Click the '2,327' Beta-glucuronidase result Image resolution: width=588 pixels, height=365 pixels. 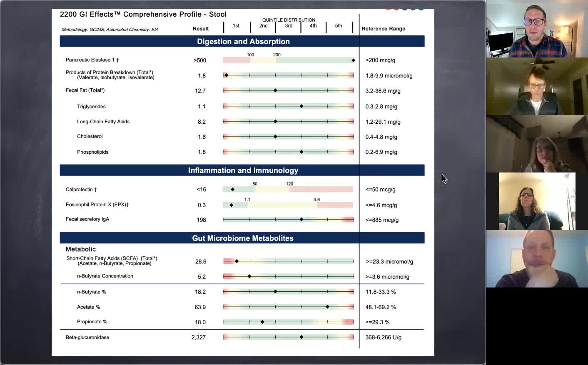(x=199, y=337)
